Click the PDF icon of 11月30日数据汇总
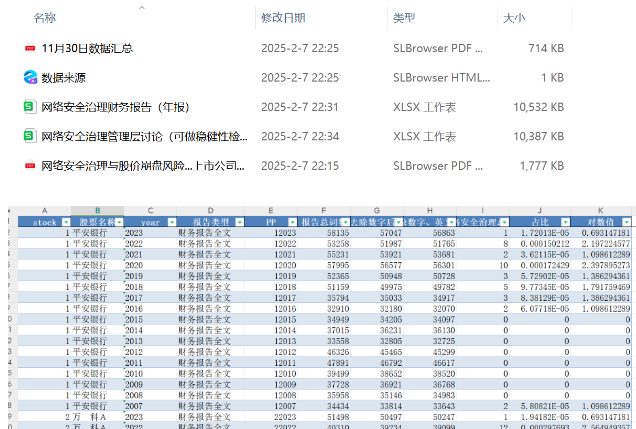 (x=30, y=48)
